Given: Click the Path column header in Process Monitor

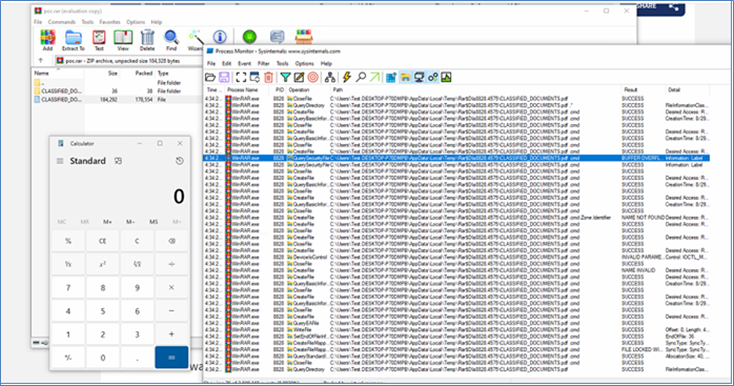Looking at the screenshot, I should tap(475, 90).
